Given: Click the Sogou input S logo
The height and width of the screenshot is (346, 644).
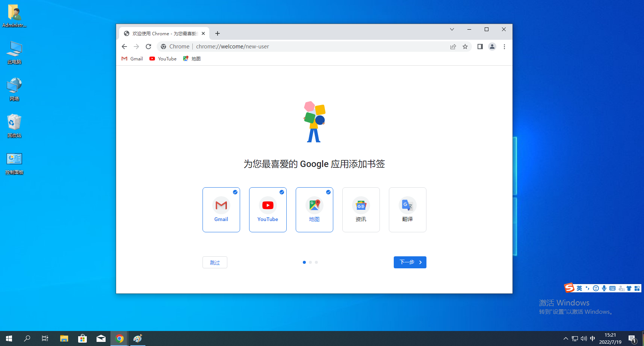Looking at the screenshot, I should click(x=569, y=288).
